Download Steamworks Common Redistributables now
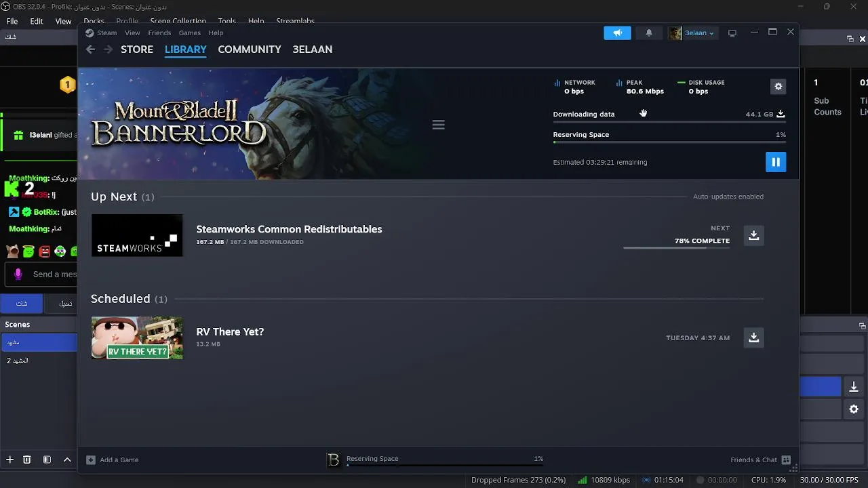The image size is (868, 488). coord(753,235)
